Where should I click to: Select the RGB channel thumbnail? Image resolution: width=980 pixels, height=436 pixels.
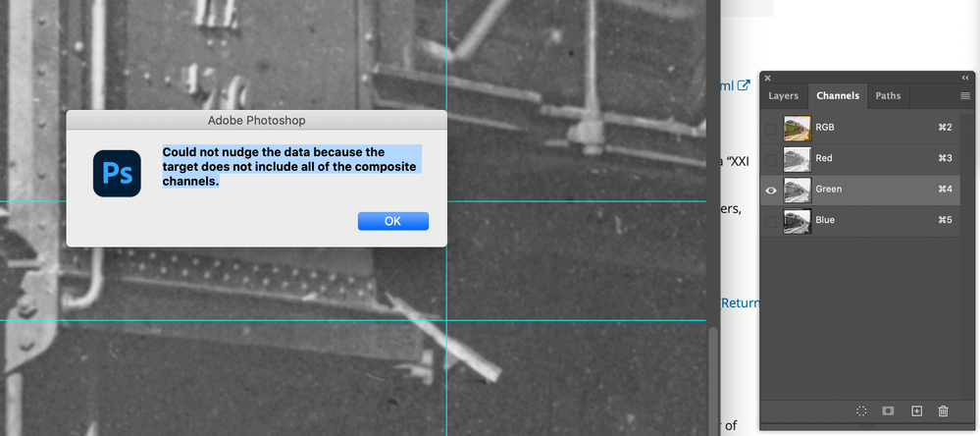pos(797,129)
